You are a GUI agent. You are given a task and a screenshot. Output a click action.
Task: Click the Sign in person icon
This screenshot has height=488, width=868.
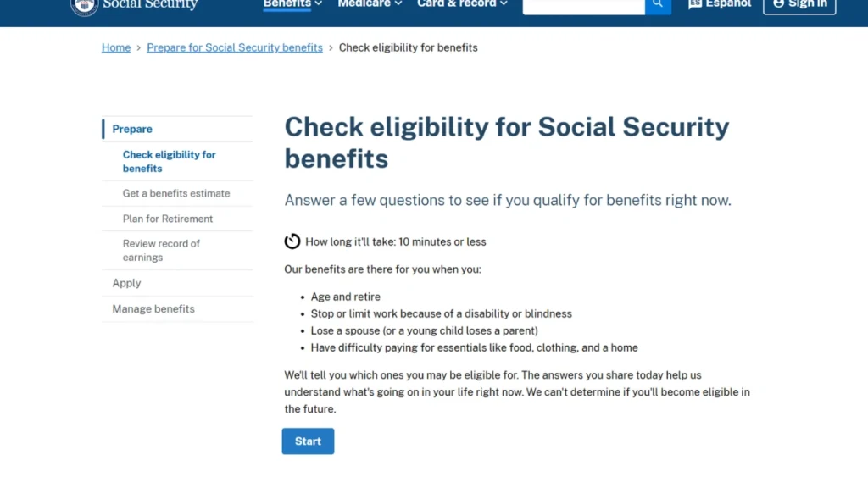[779, 4]
